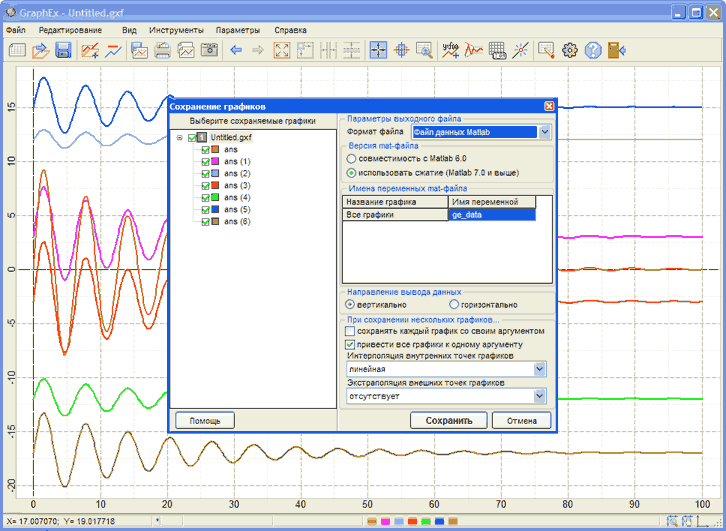Click the Save floppy disk toolbar icon
Screen dimensions: 726x531
pos(63,50)
